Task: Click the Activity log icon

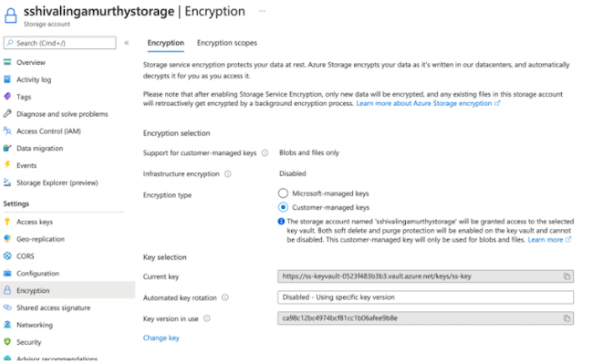Action: (7, 79)
